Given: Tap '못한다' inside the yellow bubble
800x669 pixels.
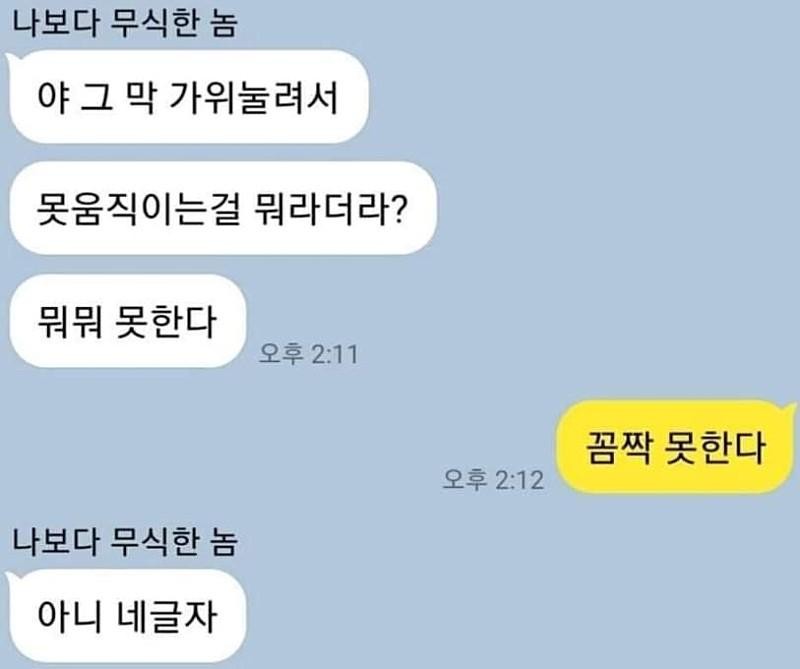Looking at the screenshot, I should click(x=714, y=448).
